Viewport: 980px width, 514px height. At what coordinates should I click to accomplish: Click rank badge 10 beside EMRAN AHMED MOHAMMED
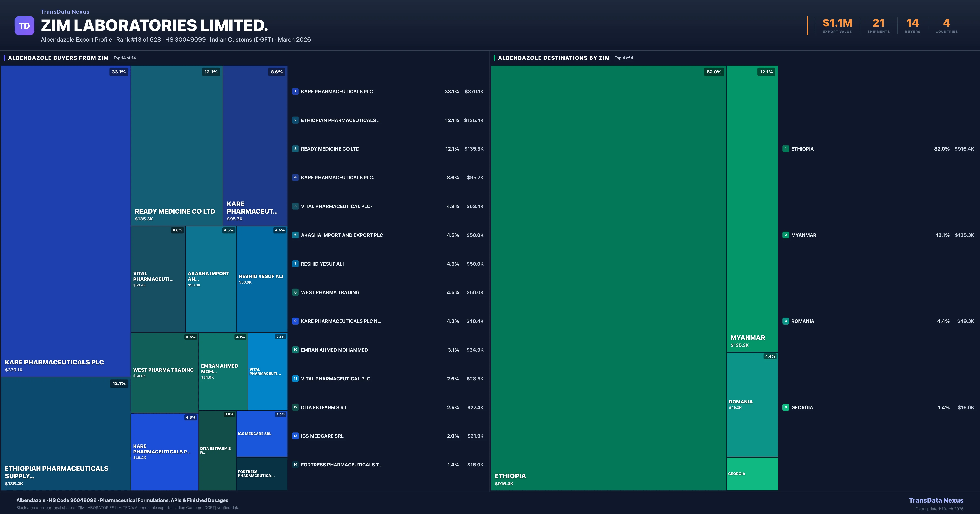click(295, 350)
